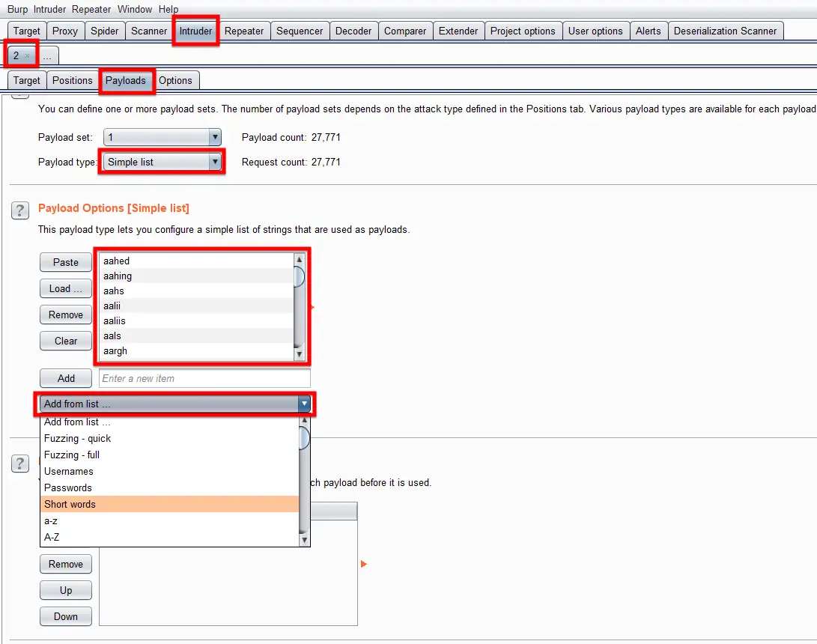Viewport: 817px width, 644px height.
Task: Open the Payload type dropdown
Action: [x=163, y=162]
